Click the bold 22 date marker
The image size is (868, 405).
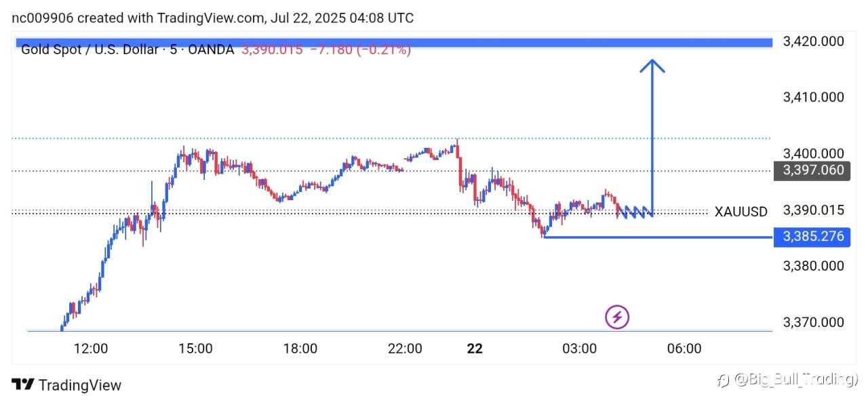point(475,349)
